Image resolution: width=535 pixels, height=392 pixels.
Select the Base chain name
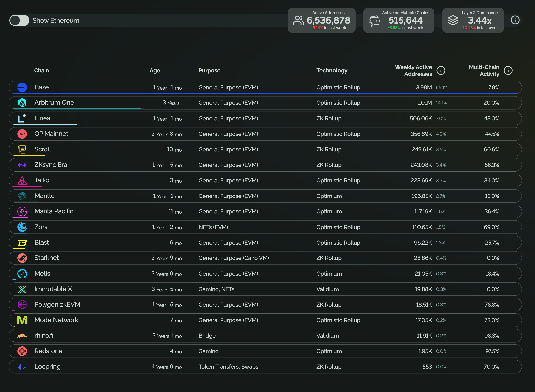(42, 87)
